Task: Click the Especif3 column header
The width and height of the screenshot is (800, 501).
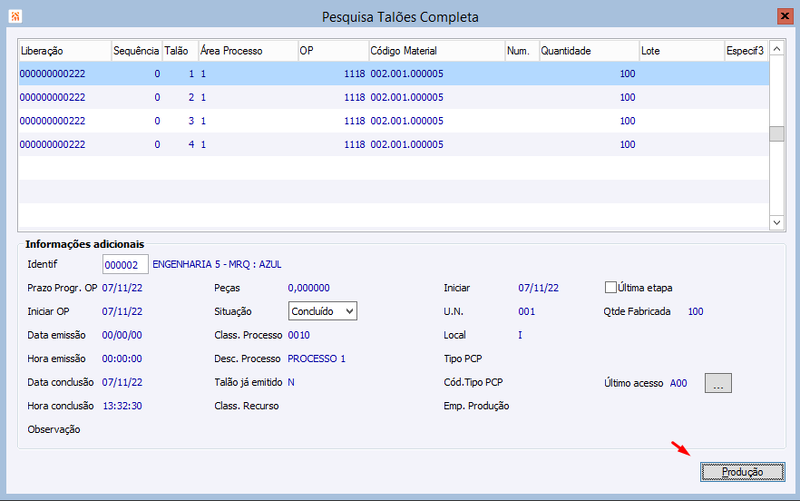Action: 746,51
